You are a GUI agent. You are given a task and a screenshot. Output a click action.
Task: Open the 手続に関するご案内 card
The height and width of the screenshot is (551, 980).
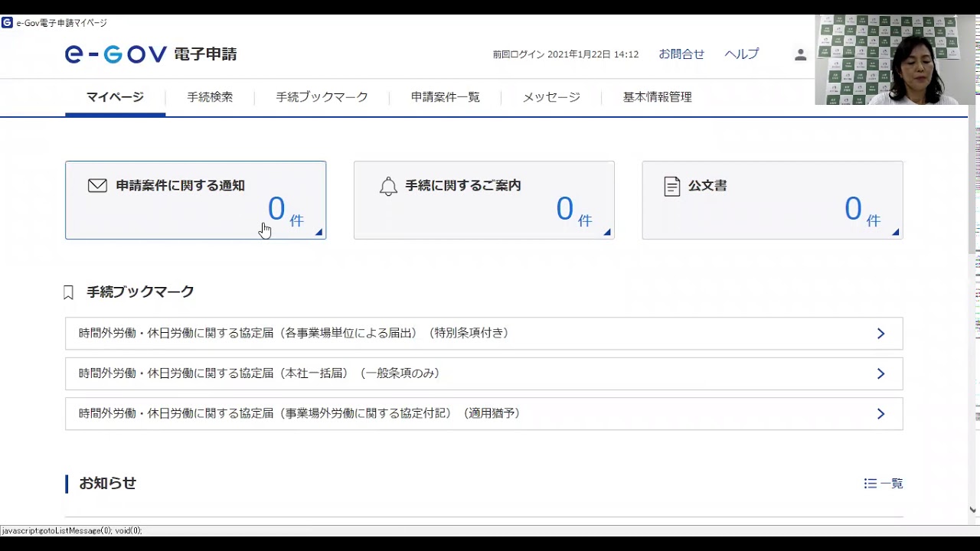[484, 200]
